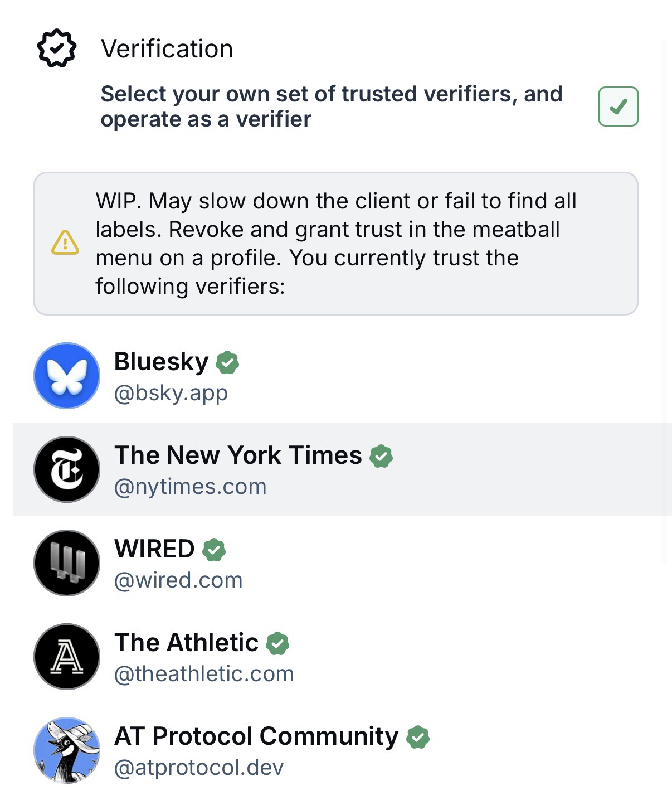The height and width of the screenshot is (810, 672).
Task: Click the WIP warning notice box
Action: (x=335, y=244)
